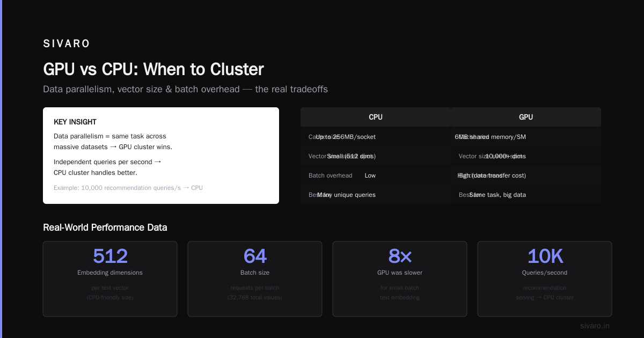The width and height of the screenshot is (644, 338).
Task: Click the "massive datasets → GPU cluster wins" line
Action: pyautogui.click(x=113, y=147)
